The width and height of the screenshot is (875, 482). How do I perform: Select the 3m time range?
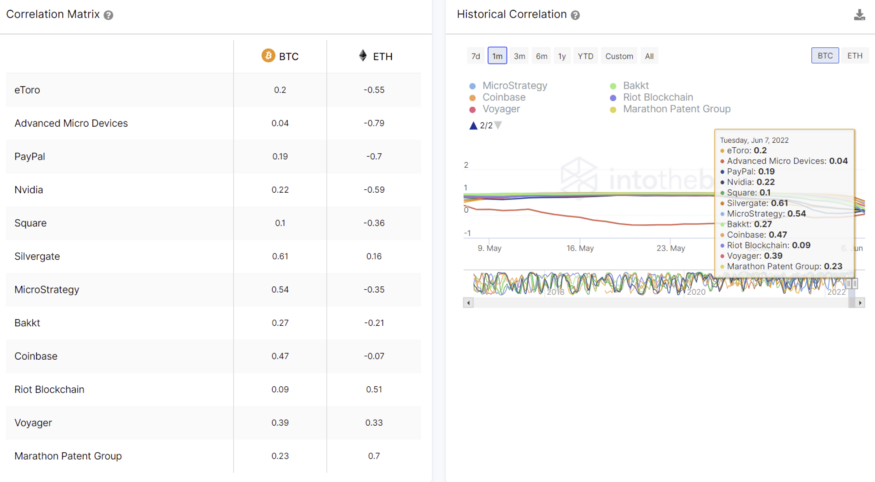coord(520,56)
